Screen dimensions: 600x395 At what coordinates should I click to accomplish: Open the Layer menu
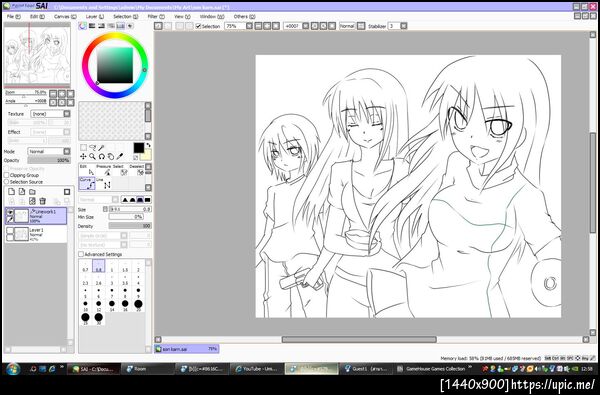pyautogui.click(x=95, y=16)
